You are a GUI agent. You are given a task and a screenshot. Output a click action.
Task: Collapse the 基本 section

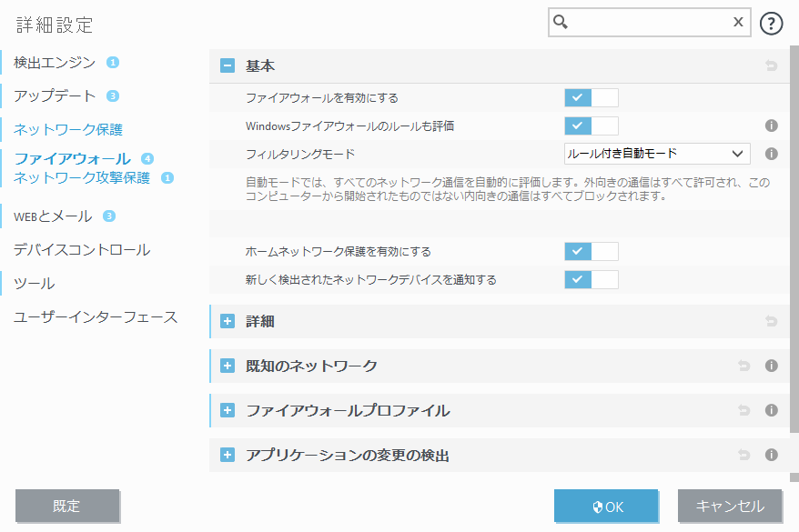(x=228, y=65)
